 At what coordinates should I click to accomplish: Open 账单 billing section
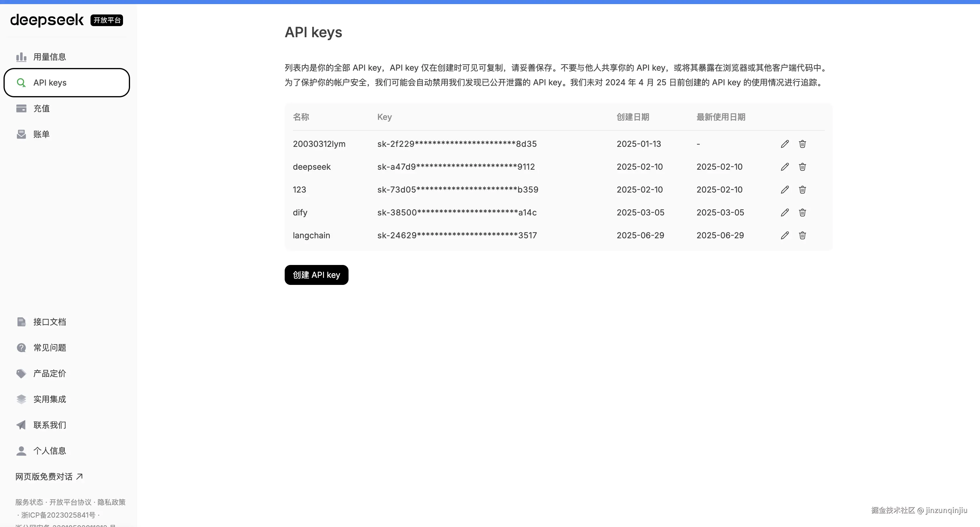pos(41,134)
